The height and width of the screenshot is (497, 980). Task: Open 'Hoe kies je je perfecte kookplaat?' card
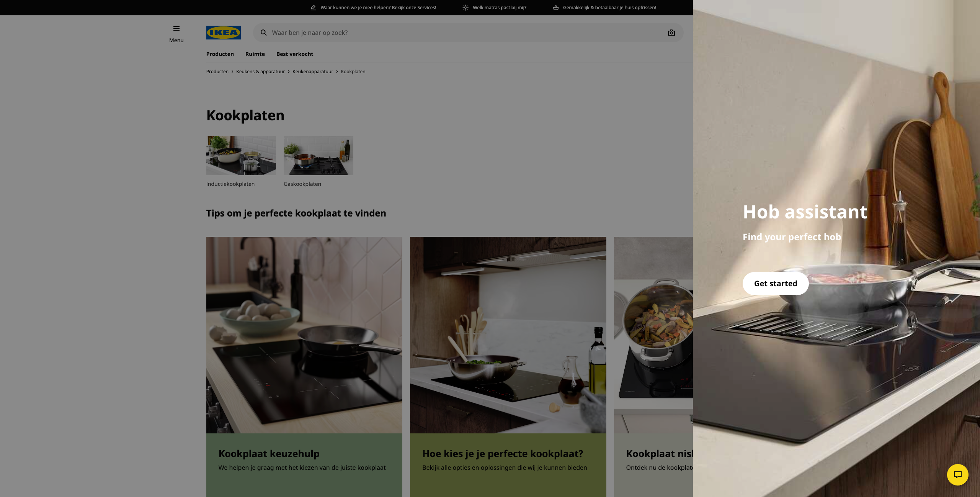(508, 367)
